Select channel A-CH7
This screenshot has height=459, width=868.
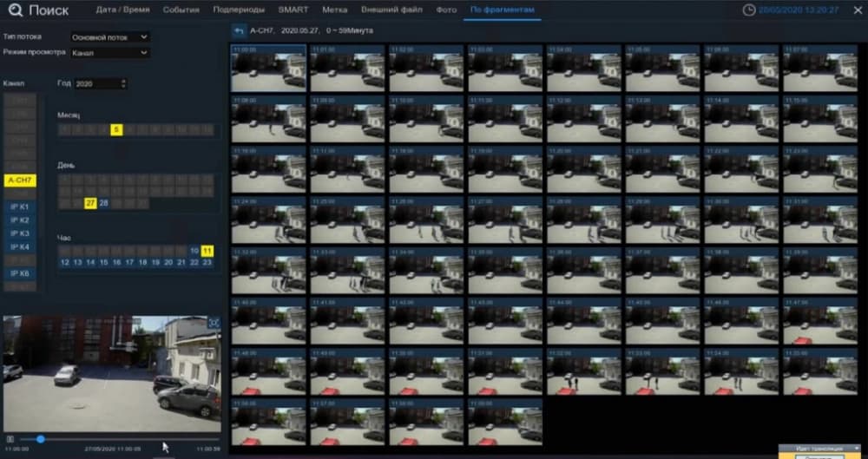21,180
